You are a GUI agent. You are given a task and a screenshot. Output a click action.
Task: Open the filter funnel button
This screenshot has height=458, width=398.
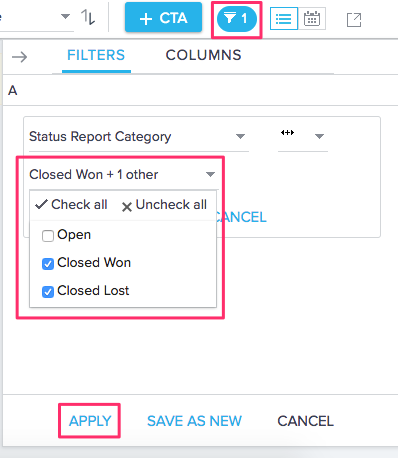click(237, 19)
